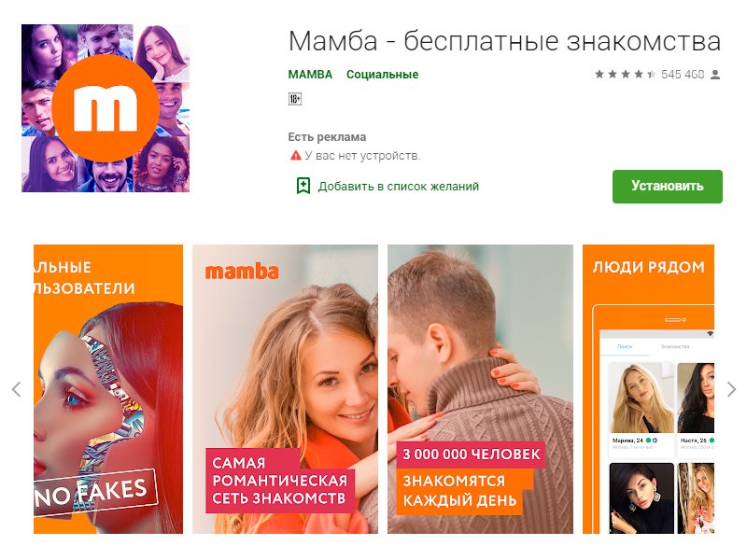747x560 pixels.
Task: Open the 3 000 000 человек screenshot
Action: coord(480,389)
